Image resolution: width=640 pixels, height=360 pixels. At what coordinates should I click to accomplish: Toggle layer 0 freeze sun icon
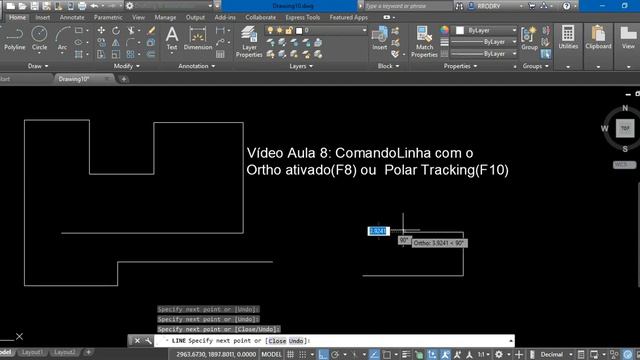coord(280,30)
